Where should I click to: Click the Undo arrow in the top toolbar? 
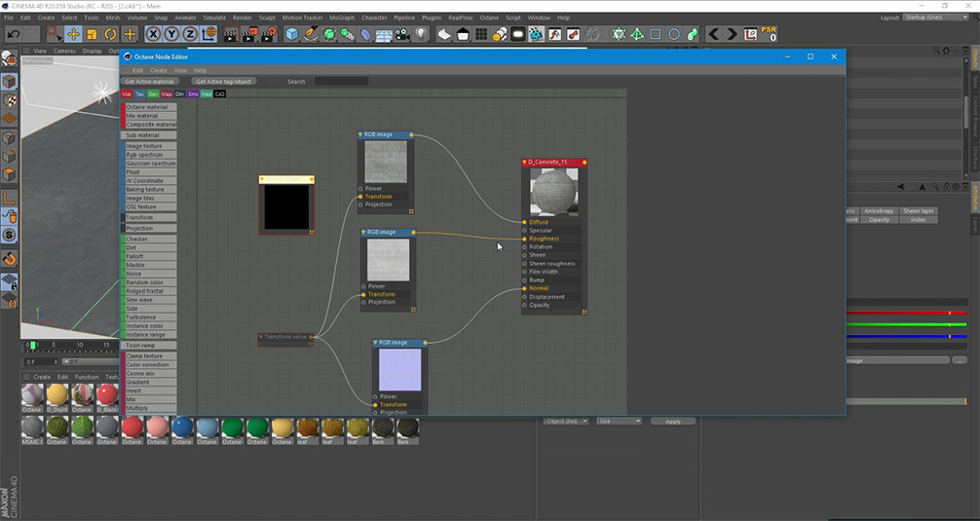[13, 34]
